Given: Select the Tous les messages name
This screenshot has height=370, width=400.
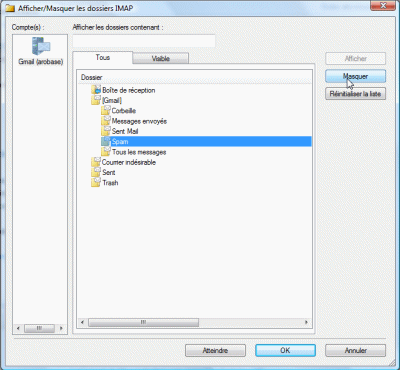Looking at the screenshot, I should (x=139, y=152).
